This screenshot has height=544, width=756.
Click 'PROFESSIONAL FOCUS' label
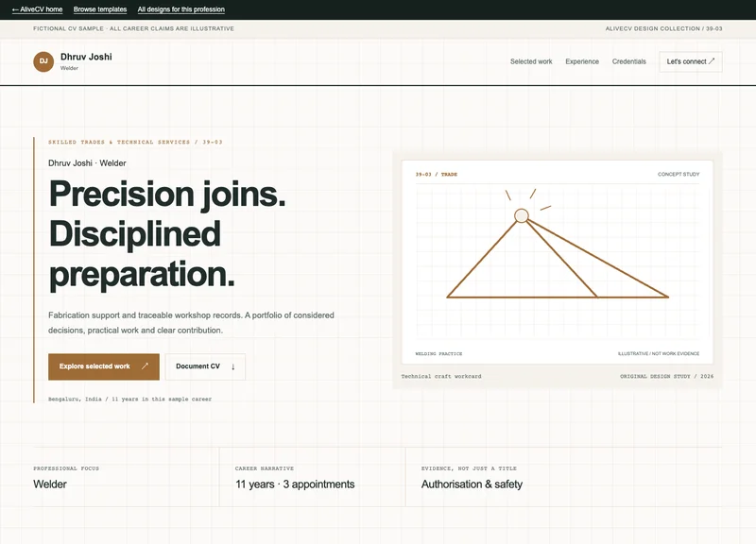(x=66, y=468)
